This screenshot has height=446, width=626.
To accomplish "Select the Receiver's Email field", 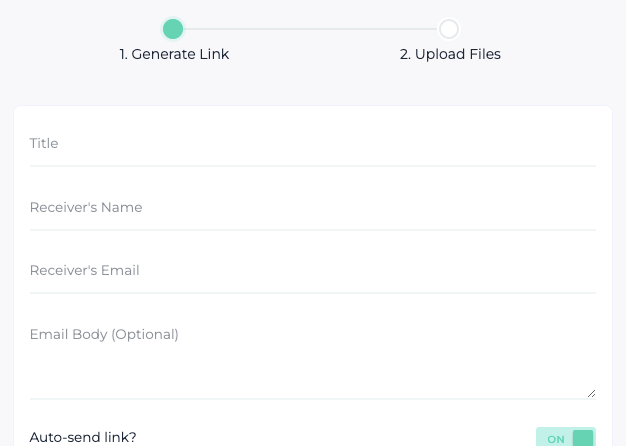I will (x=312, y=271).
